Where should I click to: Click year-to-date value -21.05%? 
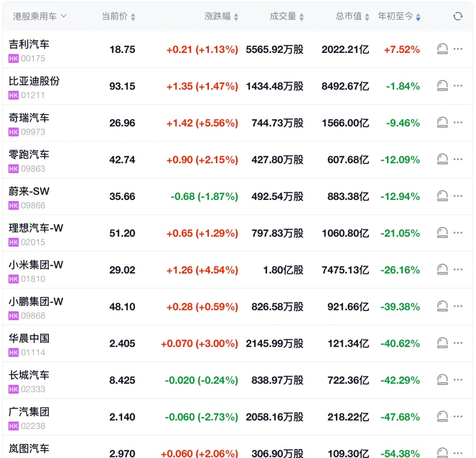point(400,233)
